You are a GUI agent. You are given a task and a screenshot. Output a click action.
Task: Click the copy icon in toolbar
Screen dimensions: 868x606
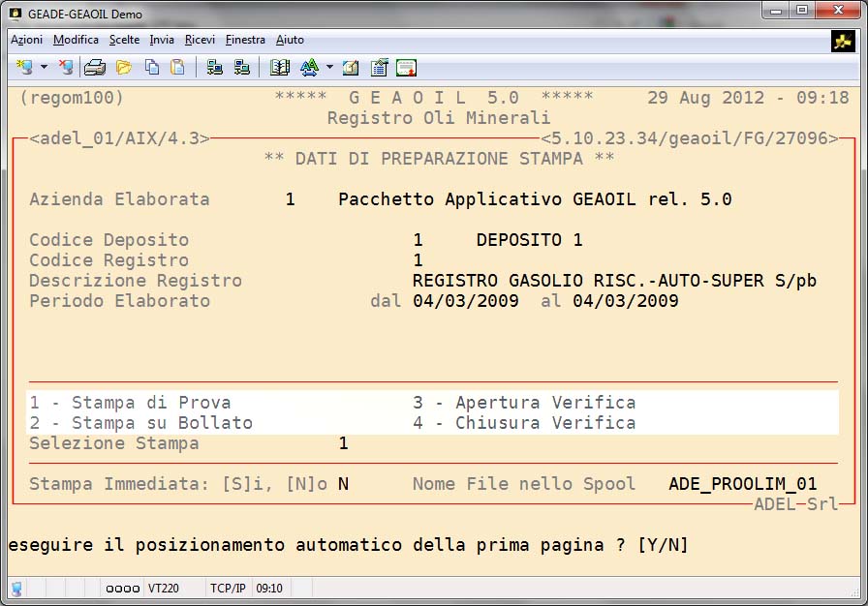coord(151,67)
